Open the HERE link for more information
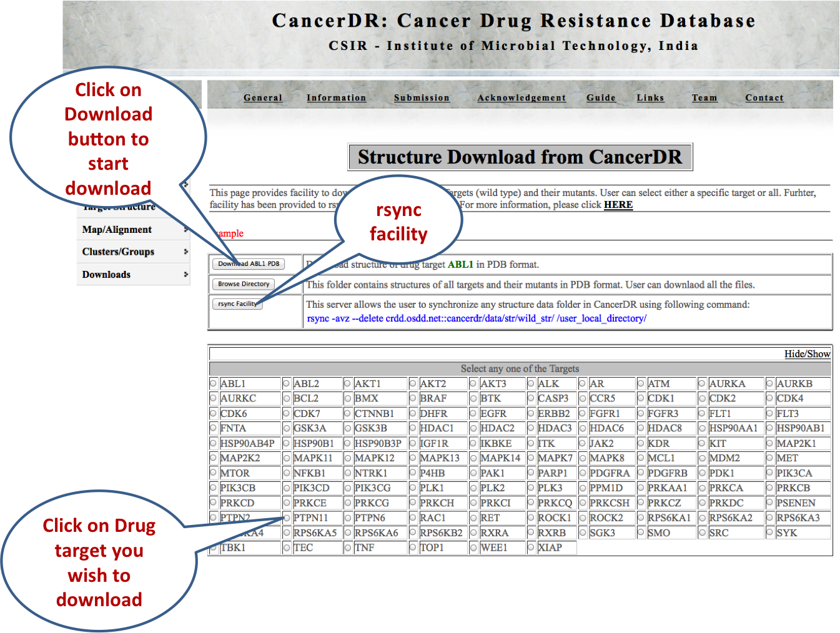 pyautogui.click(x=618, y=205)
